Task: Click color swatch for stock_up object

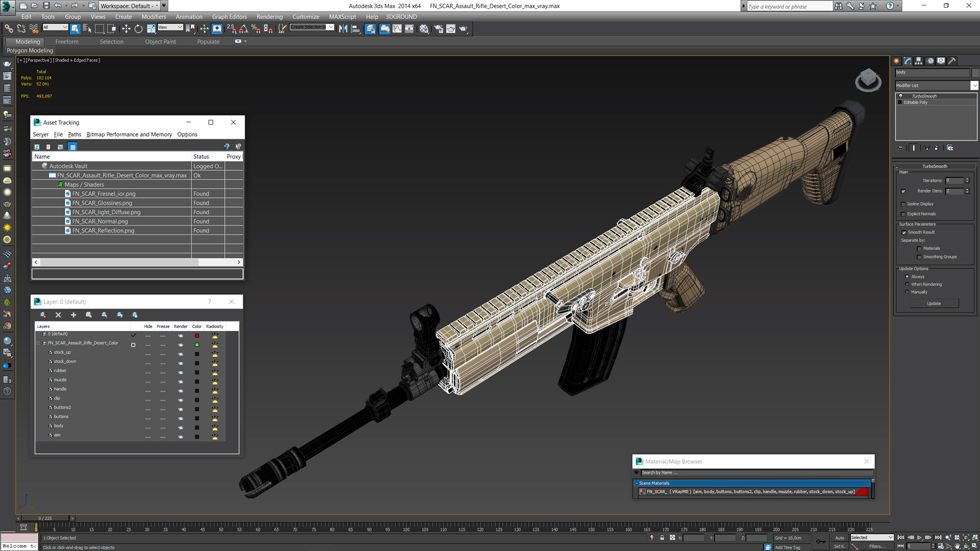Action: [197, 354]
